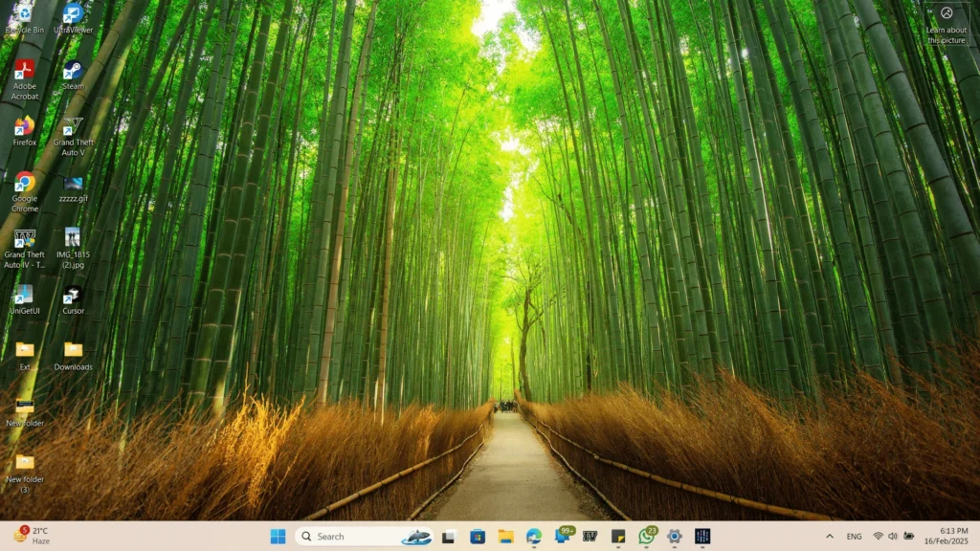Select the Steam desktop shortcut
The height and width of the screenshot is (551, 980).
point(73,75)
